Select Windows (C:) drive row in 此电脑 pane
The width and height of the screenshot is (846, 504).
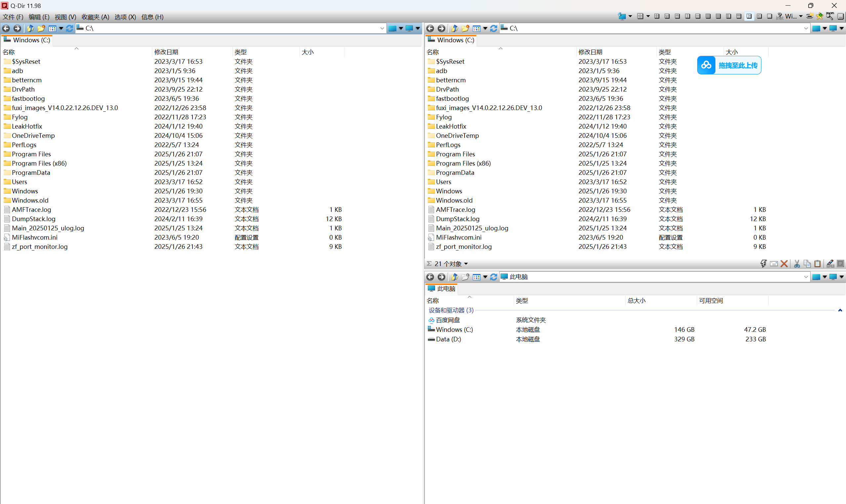(596, 330)
